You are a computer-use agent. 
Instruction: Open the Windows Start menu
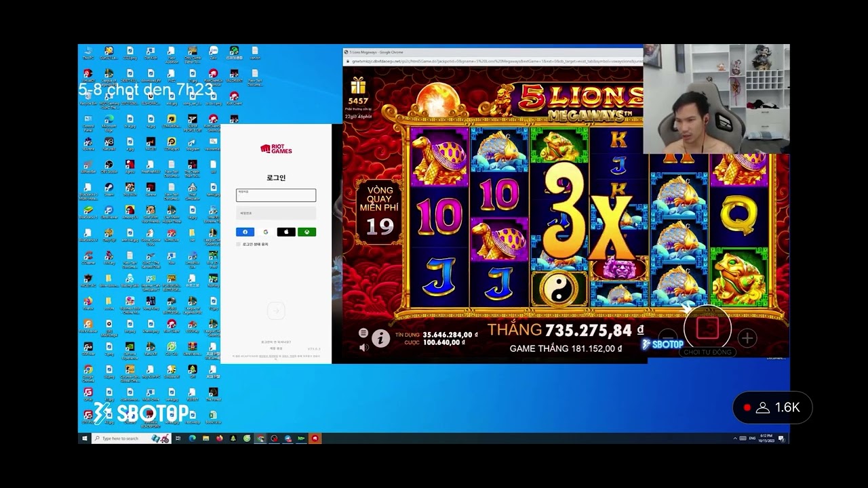(x=85, y=439)
